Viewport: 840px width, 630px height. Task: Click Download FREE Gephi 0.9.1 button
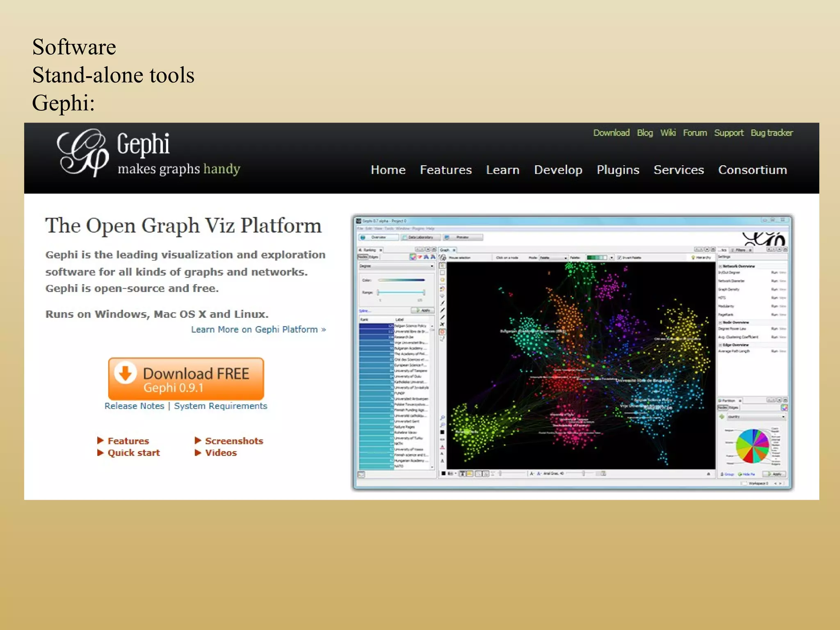click(x=186, y=379)
